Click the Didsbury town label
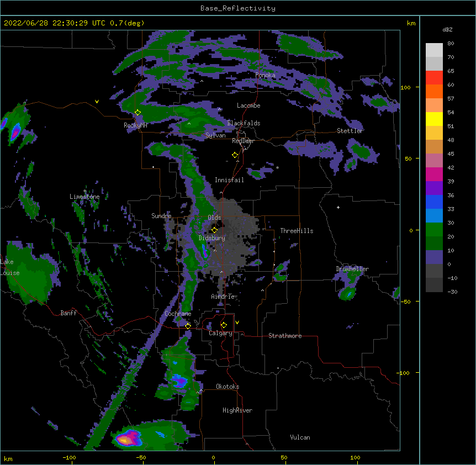476x465 pixels. click(212, 238)
